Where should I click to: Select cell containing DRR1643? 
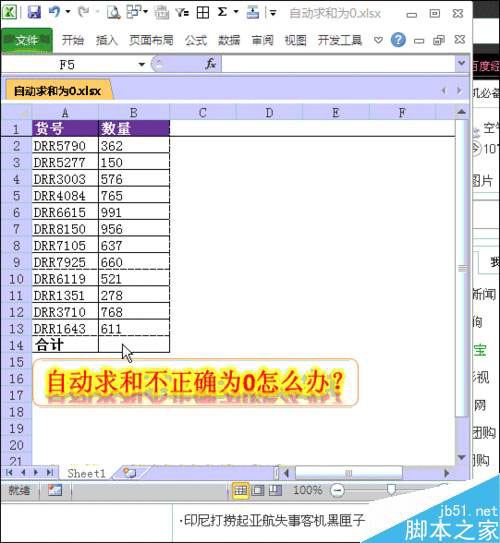point(65,328)
